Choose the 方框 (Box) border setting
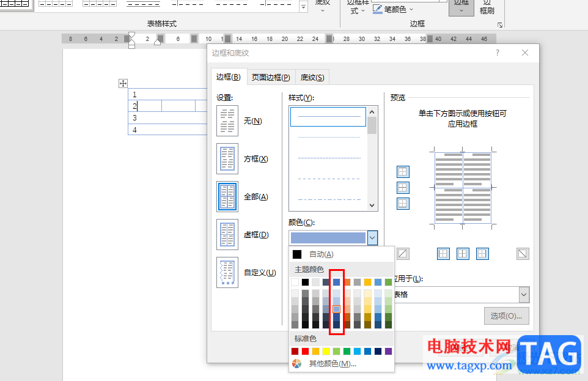The width and height of the screenshot is (588, 381). coord(227,159)
